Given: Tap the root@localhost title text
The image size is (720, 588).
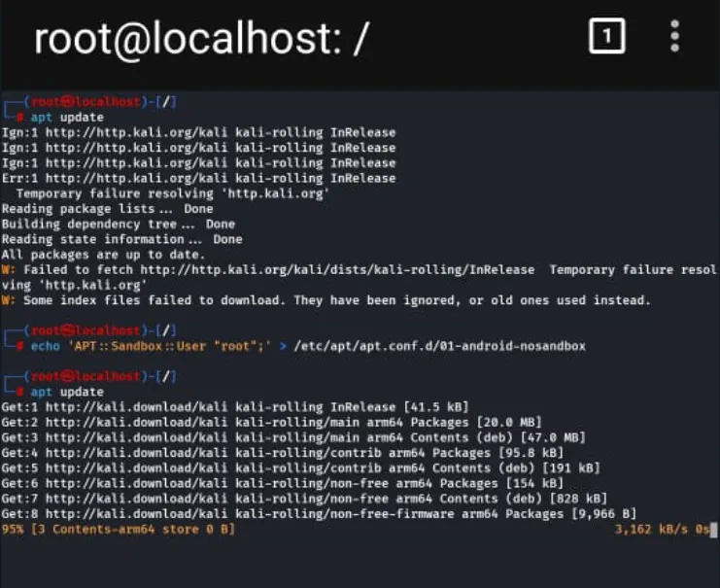Looking at the screenshot, I should point(200,40).
